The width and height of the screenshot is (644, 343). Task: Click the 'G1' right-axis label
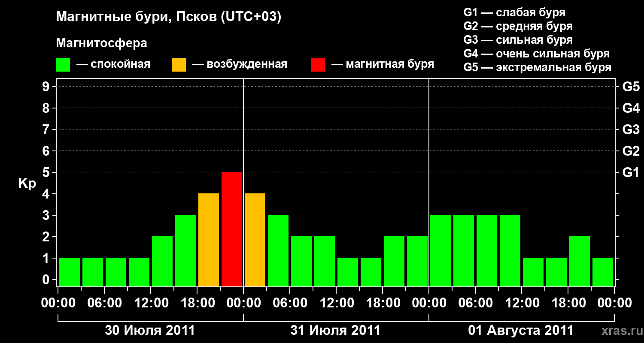coord(631,172)
